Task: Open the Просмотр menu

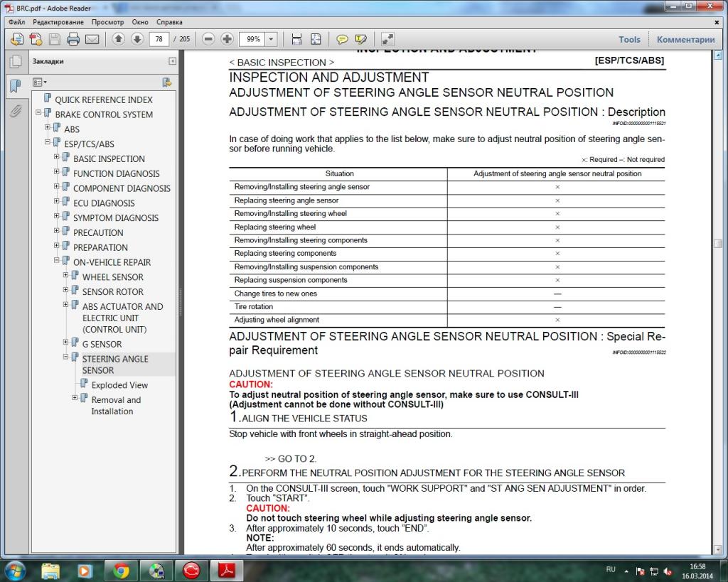Action: [107, 22]
